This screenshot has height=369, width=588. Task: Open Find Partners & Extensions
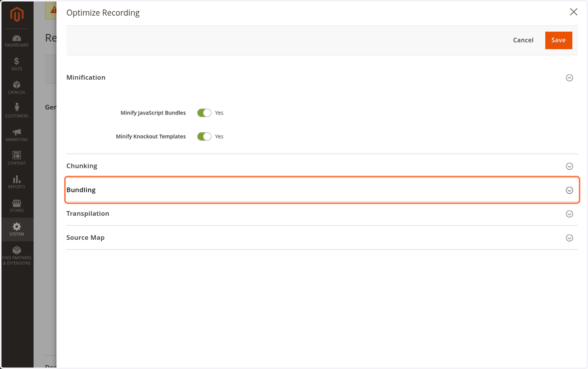click(17, 255)
